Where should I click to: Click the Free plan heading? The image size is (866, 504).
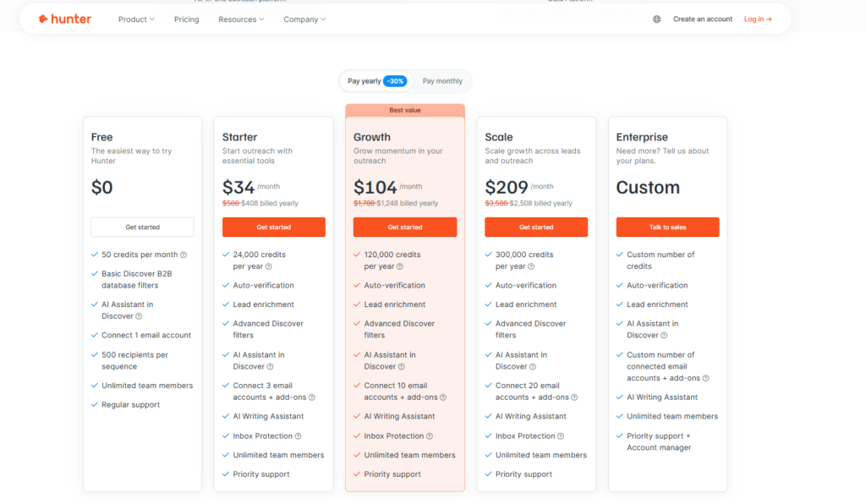pos(102,137)
